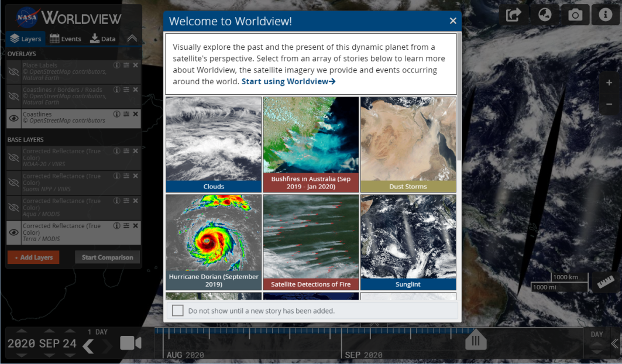Increase the day in date selector
Viewport: 622px width, 364px height.
point(70,331)
